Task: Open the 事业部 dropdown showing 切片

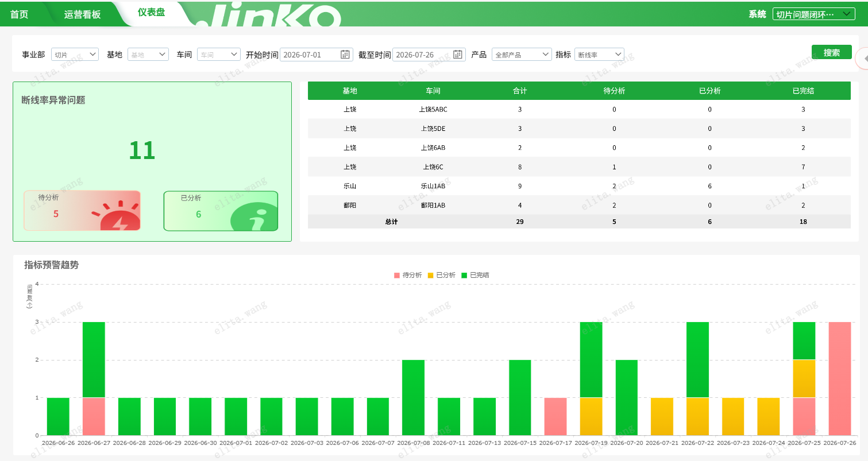Action: point(75,55)
